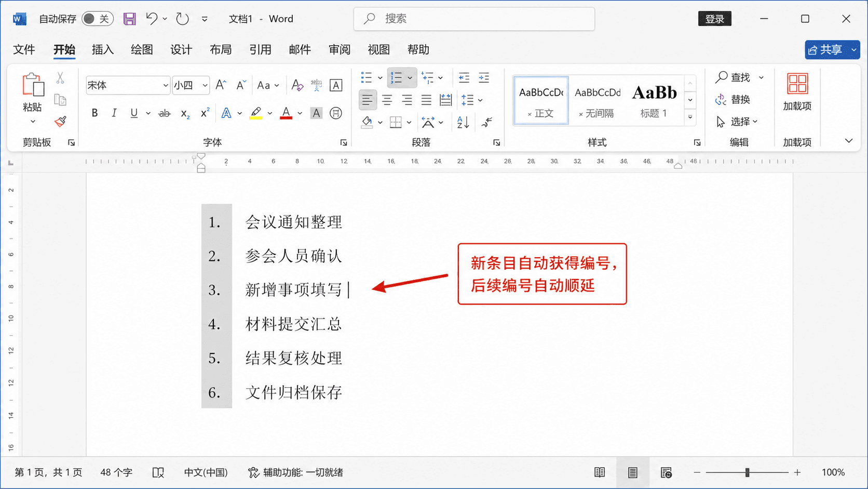
Task: Adjust the zoom slider handle
Action: (x=747, y=472)
